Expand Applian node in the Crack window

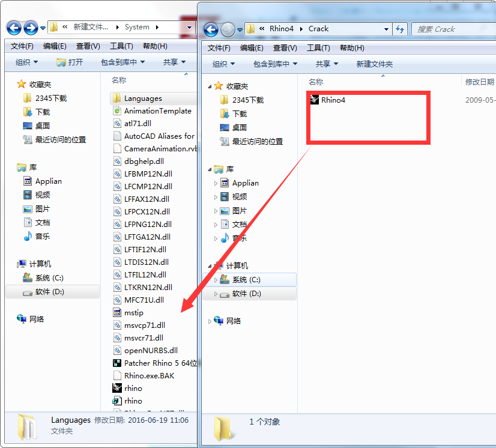[216, 184]
